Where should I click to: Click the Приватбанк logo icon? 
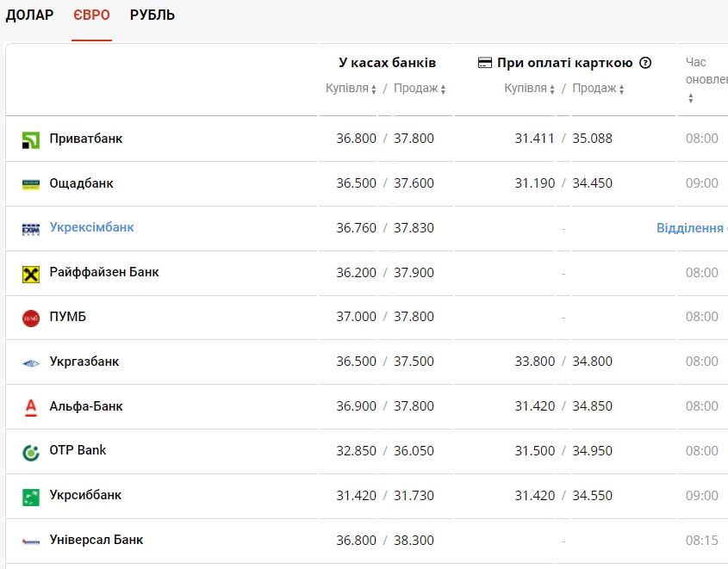[x=31, y=139]
